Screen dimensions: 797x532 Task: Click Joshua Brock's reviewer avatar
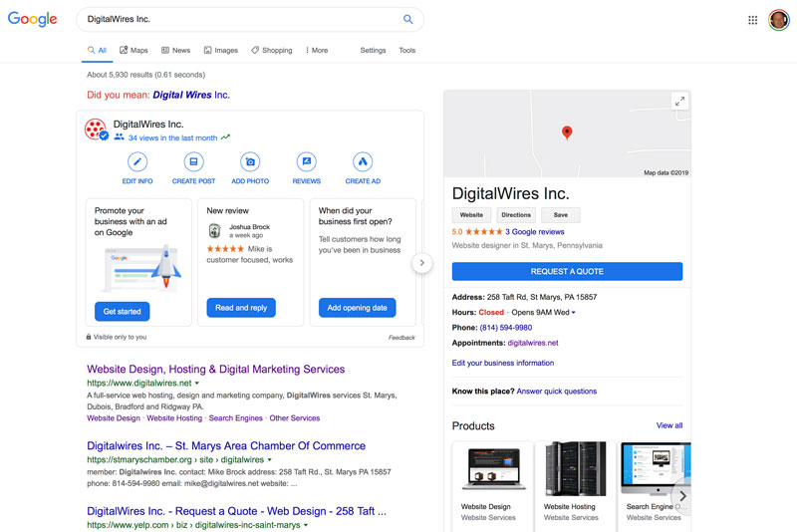(x=215, y=231)
